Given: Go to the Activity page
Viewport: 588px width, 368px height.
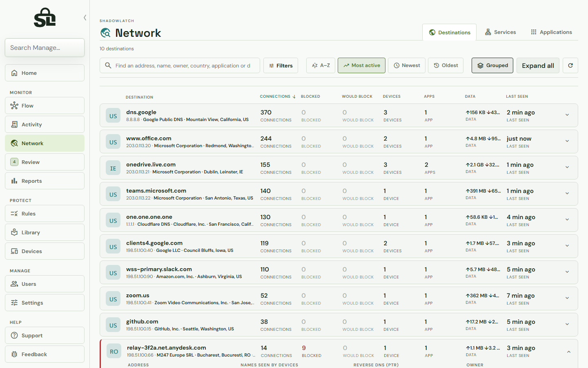Looking at the screenshot, I should [45, 124].
